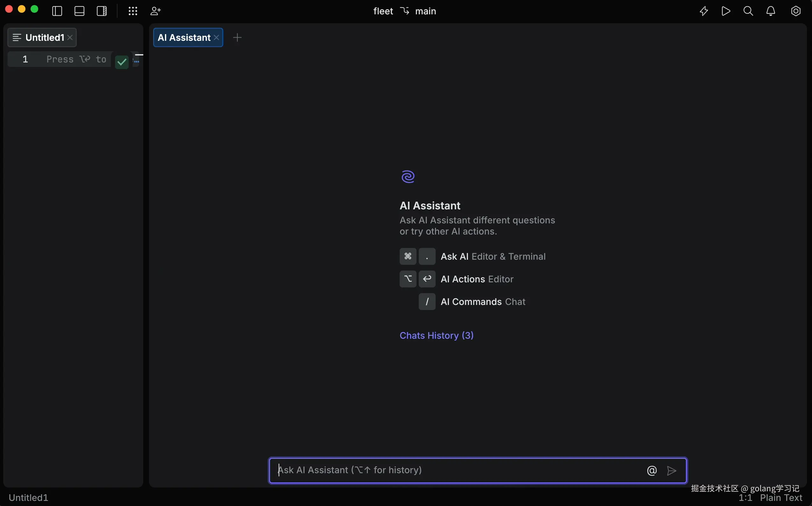Screen dimensions: 812x506
Task: Open the search magnifier icon
Action: point(748,11)
